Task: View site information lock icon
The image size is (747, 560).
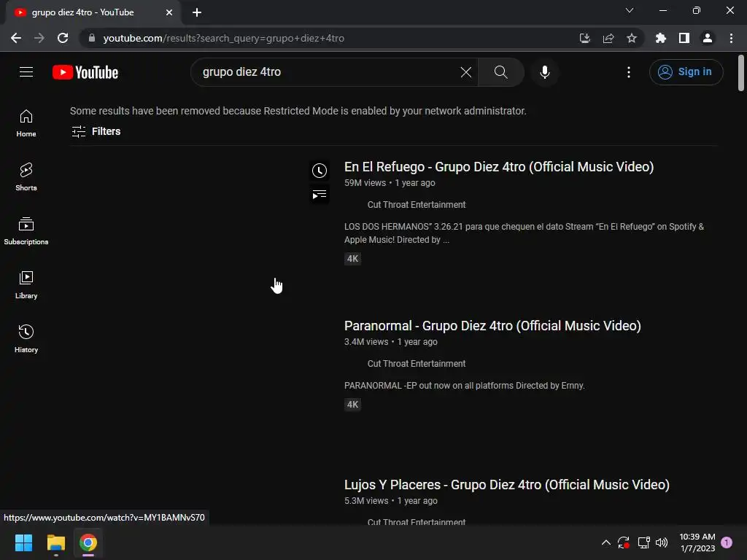Action: coord(92,38)
